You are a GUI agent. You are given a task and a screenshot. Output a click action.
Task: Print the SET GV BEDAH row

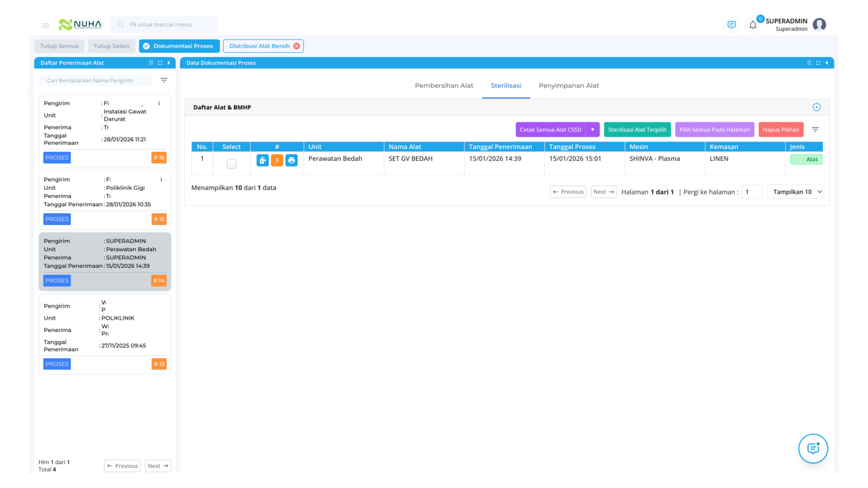(x=291, y=160)
